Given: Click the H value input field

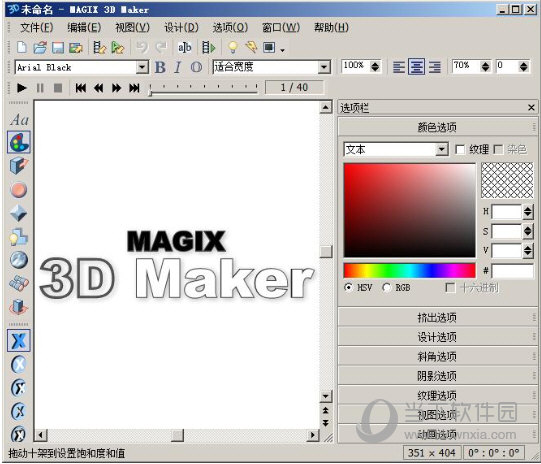Looking at the screenshot, I should point(506,211).
